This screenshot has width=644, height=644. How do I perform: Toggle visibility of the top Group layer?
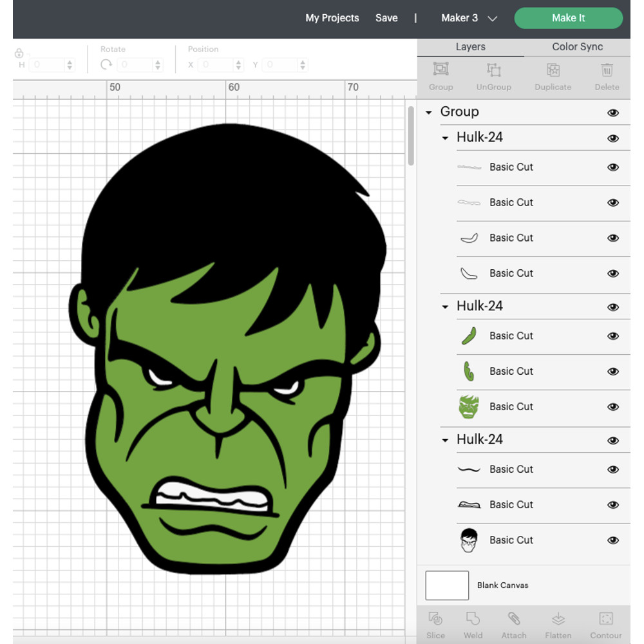(613, 112)
